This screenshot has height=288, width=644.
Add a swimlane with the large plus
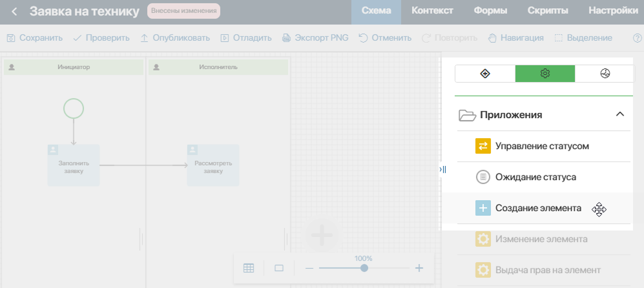[x=322, y=236]
